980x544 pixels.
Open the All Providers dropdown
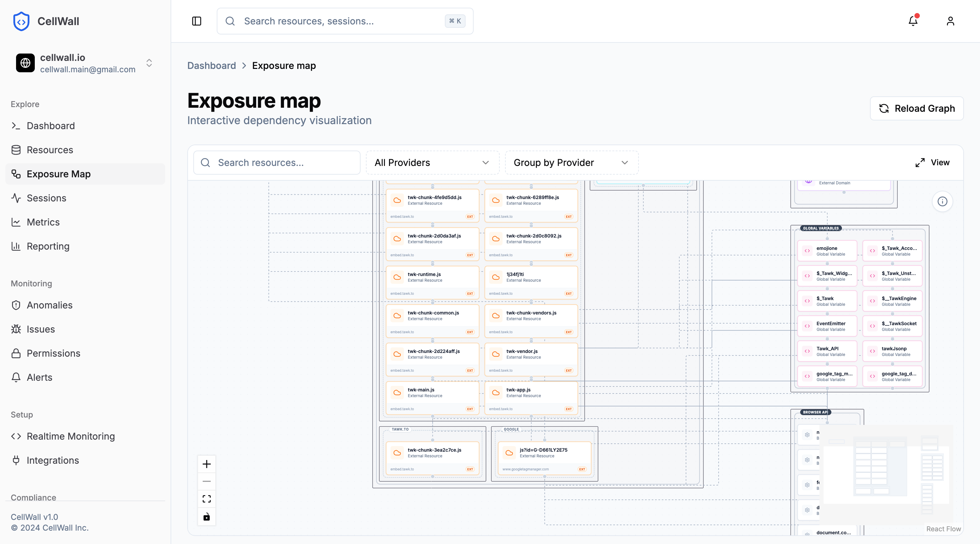pos(432,163)
